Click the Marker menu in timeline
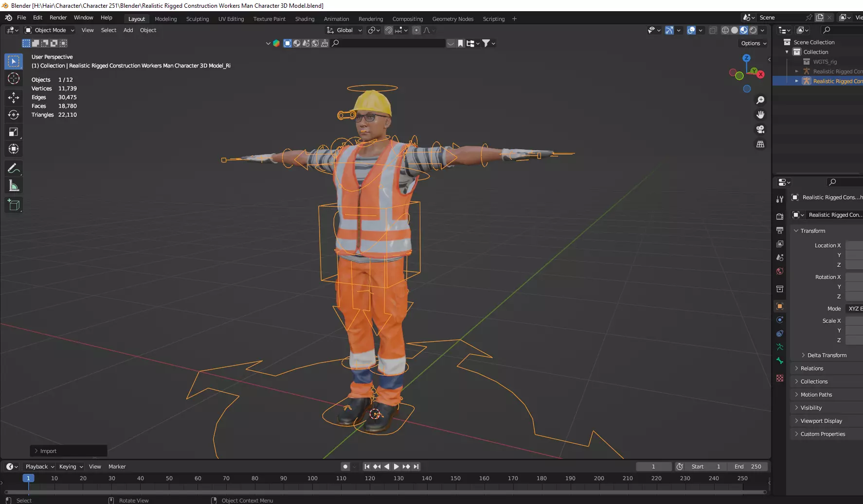This screenshot has height=504, width=863. click(117, 467)
